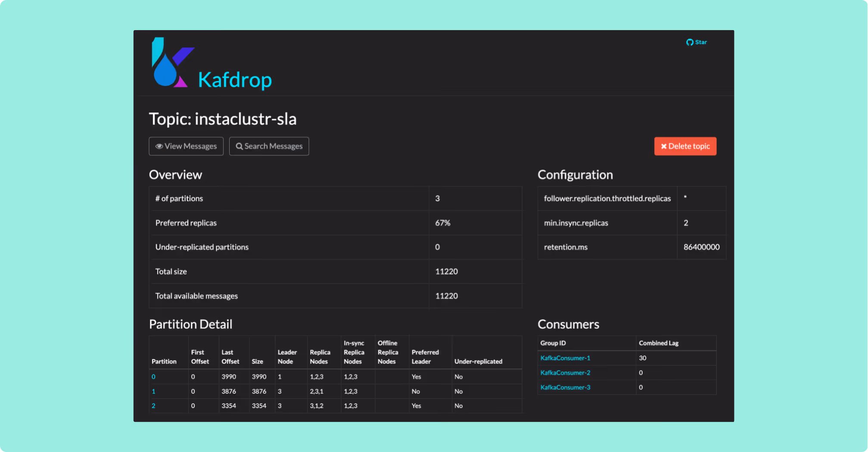Click the Kafdrop droplet logo icon
This screenshot has width=868, height=452.
173,62
